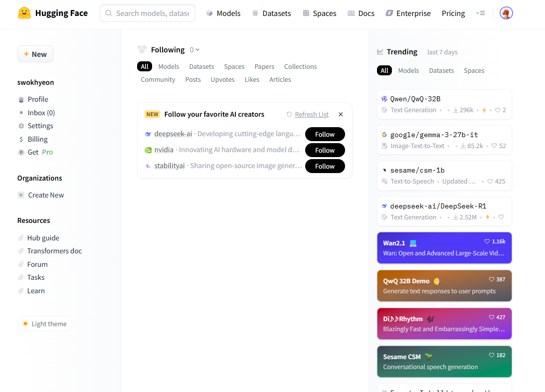Screen dimensions: 545x392
Task: Click the Models cube icon in navbar
Action: pyautogui.click(x=209, y=13)
